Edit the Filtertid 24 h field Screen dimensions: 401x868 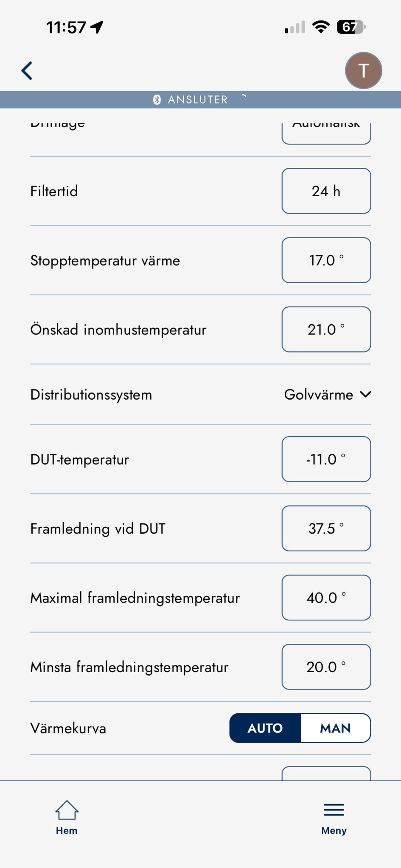point(326,191)
